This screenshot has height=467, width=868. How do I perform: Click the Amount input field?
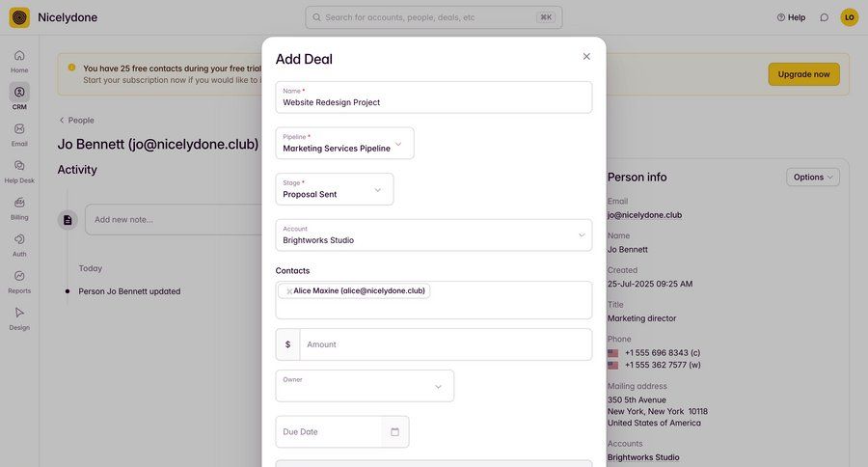click(x=446, y=344)
